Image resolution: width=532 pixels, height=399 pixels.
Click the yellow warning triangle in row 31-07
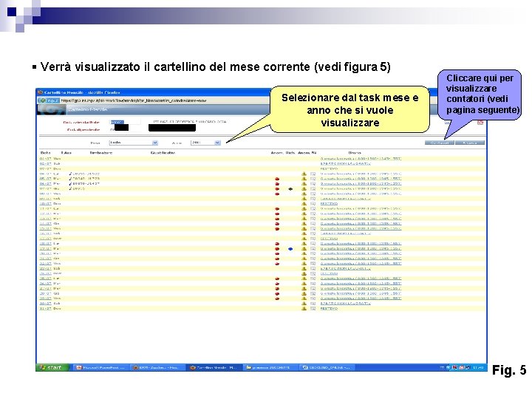pyautogui.click(x=304, y=308)
